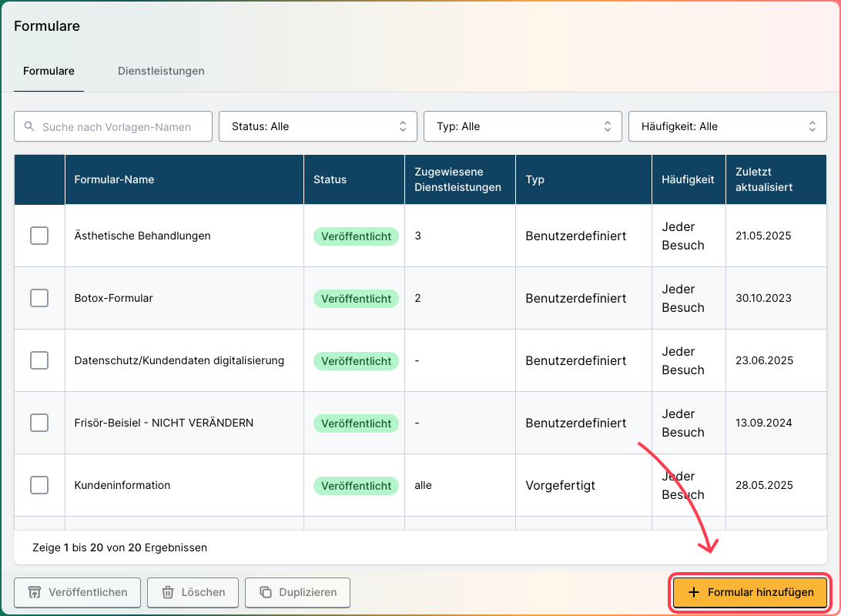Open the Dienstleistungen tab
The width and height of the screenshot is (841, 616).
[161, 71]
